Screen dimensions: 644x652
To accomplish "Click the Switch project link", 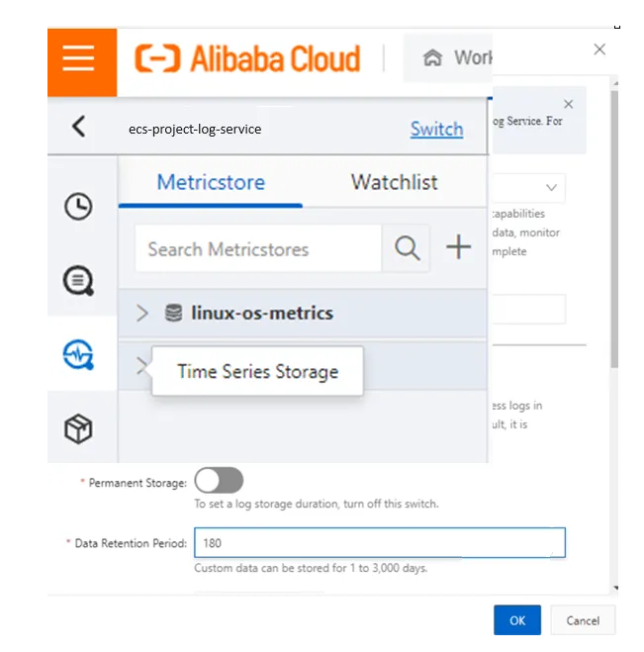I will pyautogui.click(x=436, y=129).
